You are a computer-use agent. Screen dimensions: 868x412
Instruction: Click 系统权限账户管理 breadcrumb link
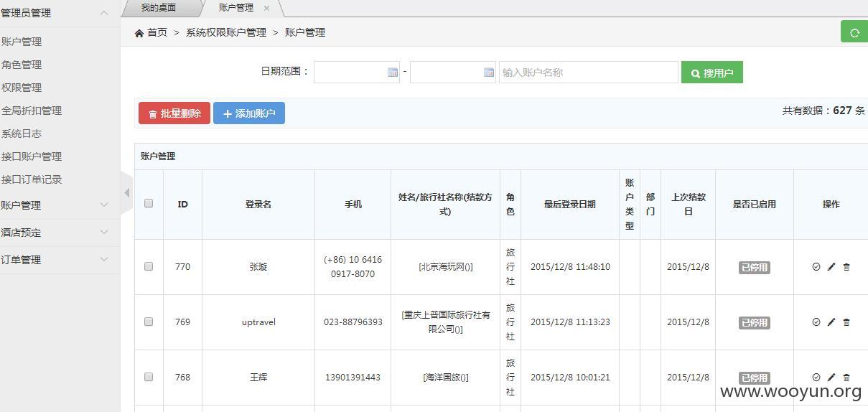click(226, 32)
